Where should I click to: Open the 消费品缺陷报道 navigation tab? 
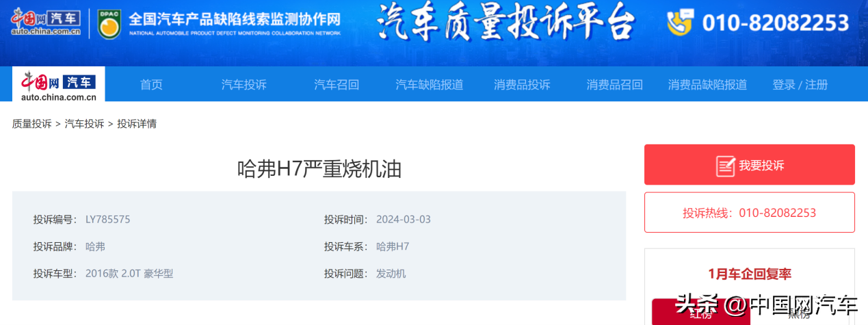707,85
